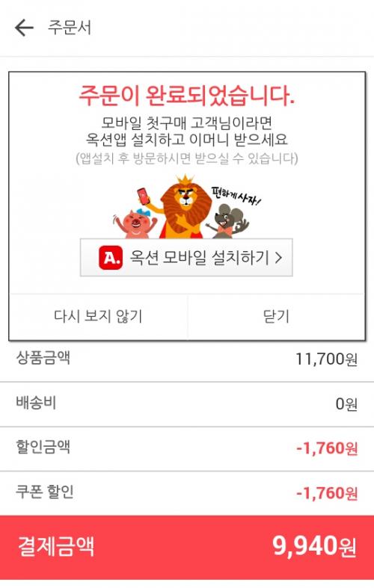This screenshot has width=374, height=588.
Task: Select 다시 보지 않기 option
Action: [99, 316]
